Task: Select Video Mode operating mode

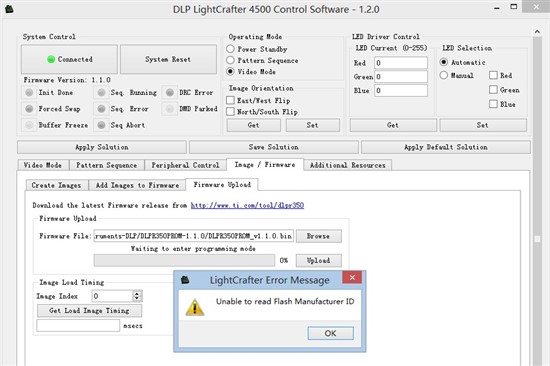Action: (x=230, y=71)
